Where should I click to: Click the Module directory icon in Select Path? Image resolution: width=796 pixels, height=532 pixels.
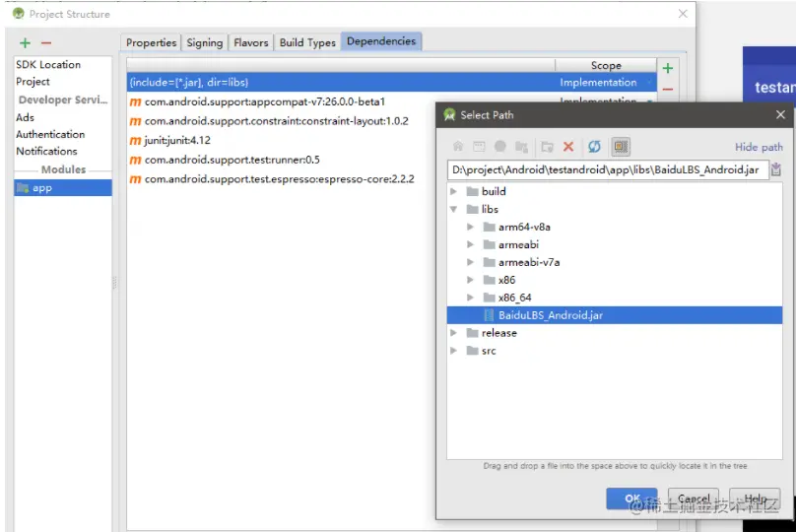coord(521,147)
